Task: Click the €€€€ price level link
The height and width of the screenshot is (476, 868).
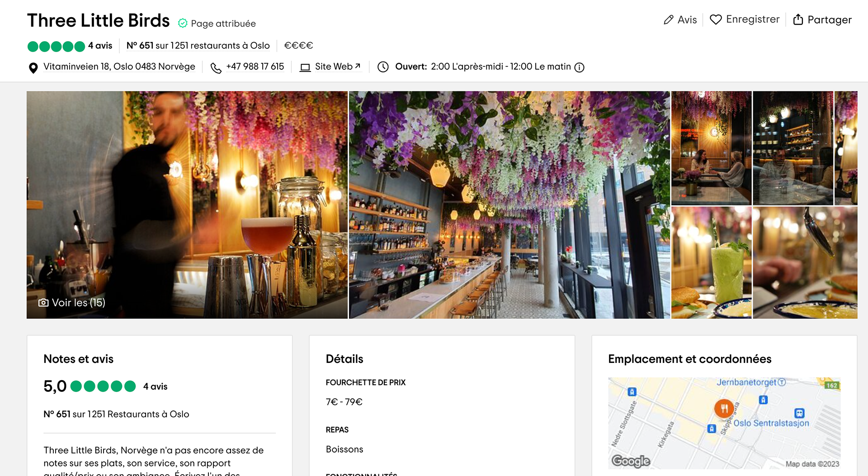Action: tap(298, 46)
